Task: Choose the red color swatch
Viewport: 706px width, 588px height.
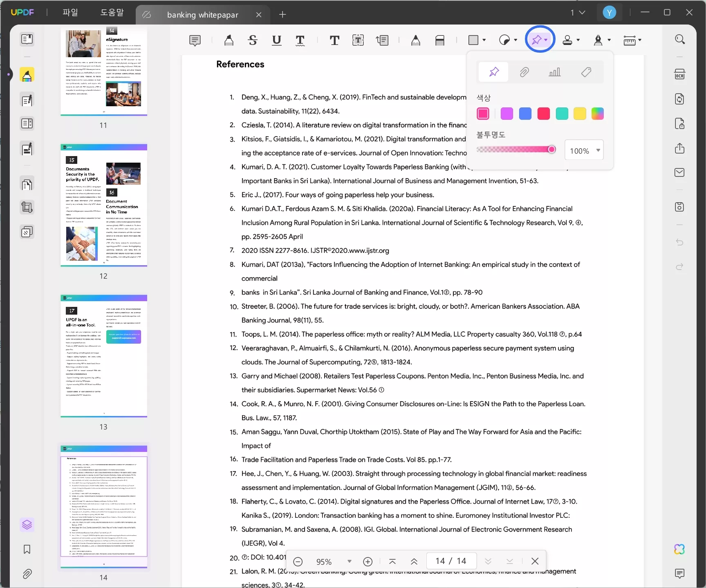Action: [544, 114]
